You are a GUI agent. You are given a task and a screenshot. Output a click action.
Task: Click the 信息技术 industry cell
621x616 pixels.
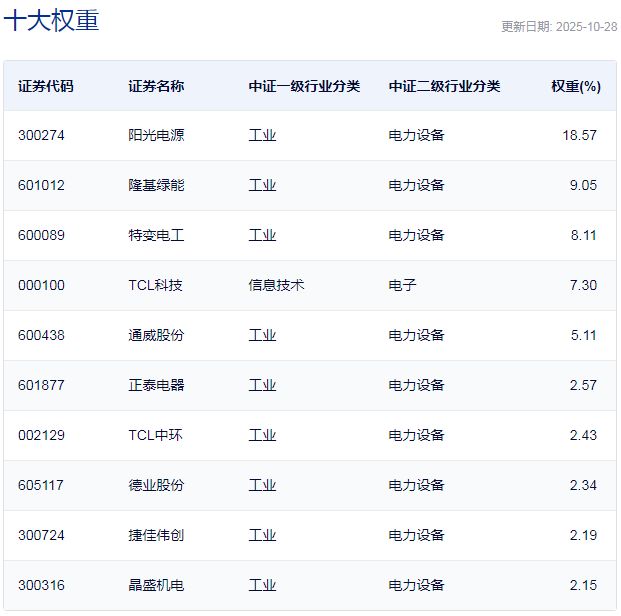click(276, 285)
